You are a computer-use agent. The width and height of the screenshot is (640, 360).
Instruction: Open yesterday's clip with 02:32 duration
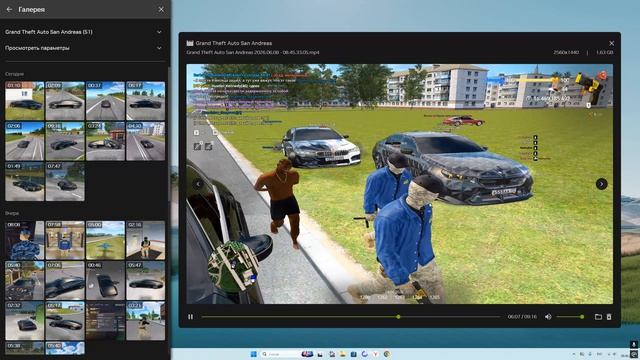(x=24, y=321)
